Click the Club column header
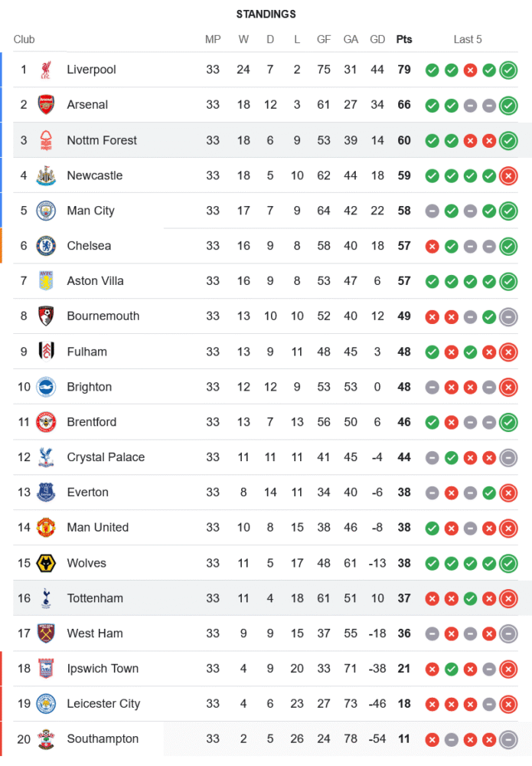This screenshot has width=532, height=766. (x=24, y=39)
